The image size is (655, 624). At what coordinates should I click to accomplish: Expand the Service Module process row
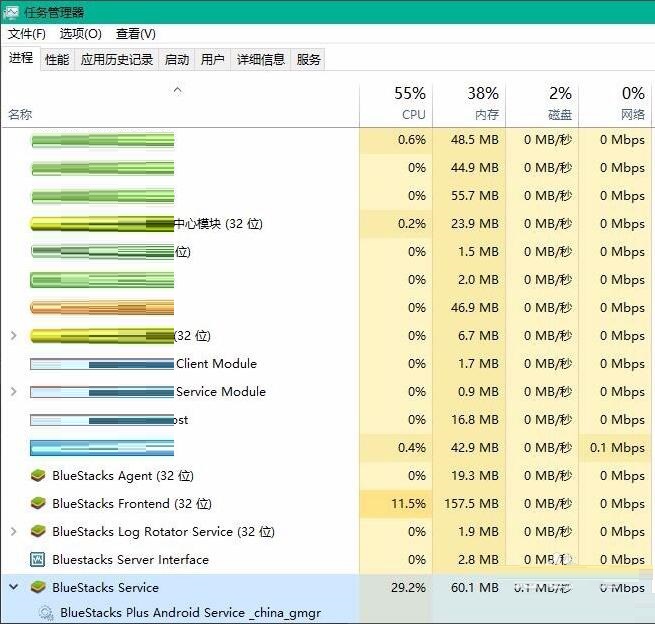click(x=13, y=391)
